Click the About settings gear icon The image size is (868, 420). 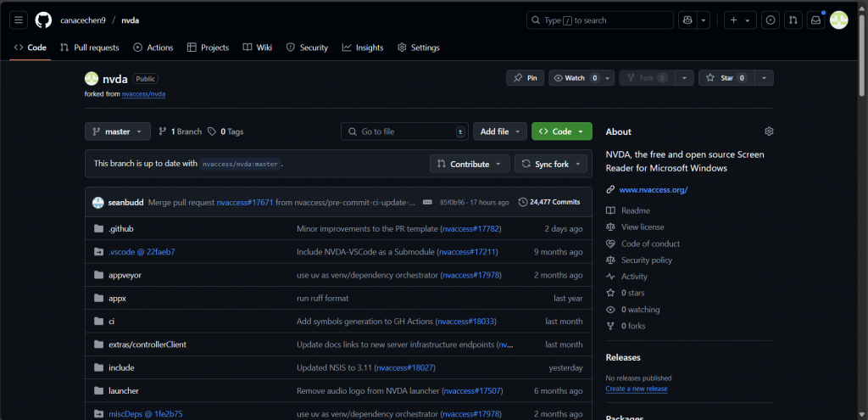[769, 132]
